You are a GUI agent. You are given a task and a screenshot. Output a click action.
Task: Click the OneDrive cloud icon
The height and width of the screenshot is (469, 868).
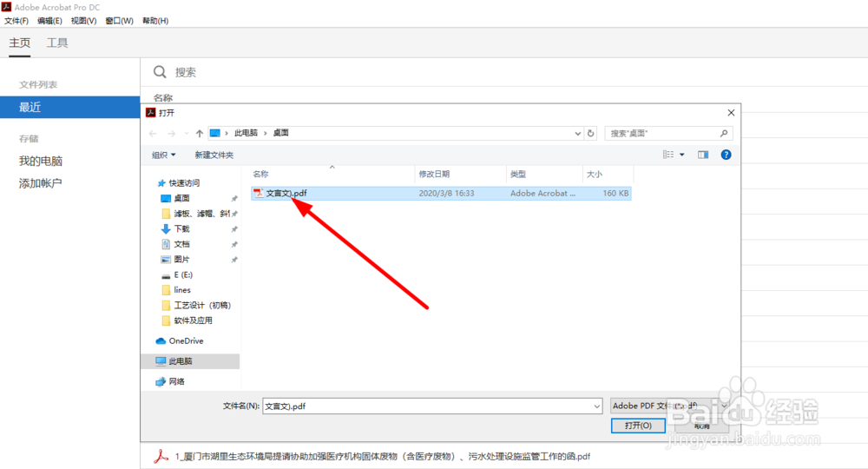click(x=161, y=340)
